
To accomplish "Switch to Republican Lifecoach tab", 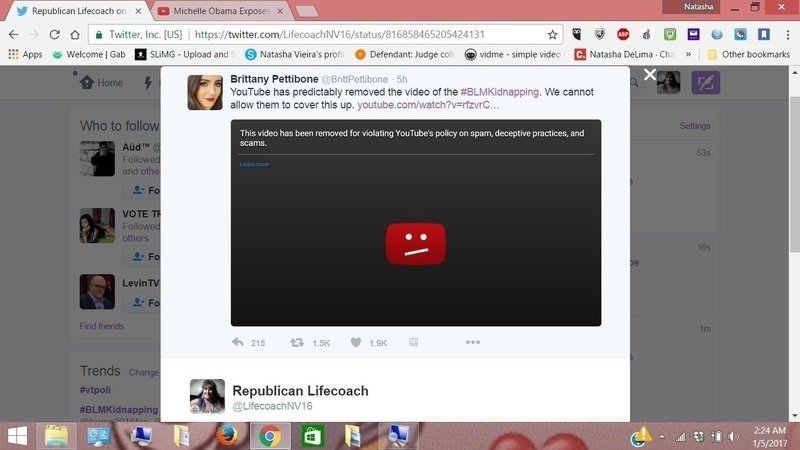I will pos(79,11).
